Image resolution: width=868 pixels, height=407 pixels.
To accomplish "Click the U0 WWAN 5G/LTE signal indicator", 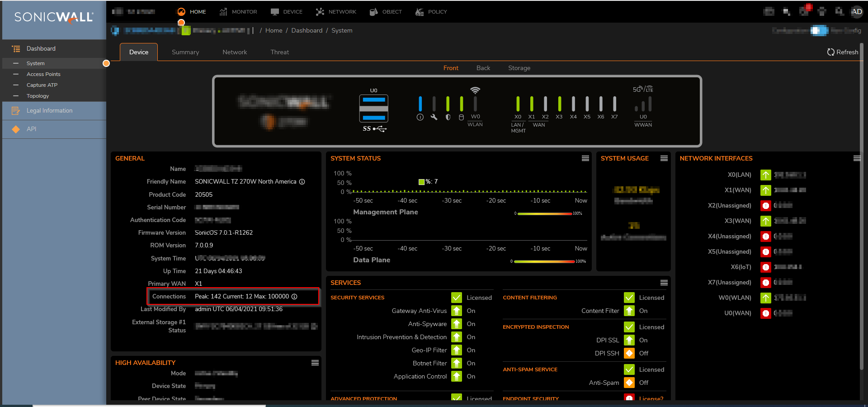I will (x=643, y=105).
